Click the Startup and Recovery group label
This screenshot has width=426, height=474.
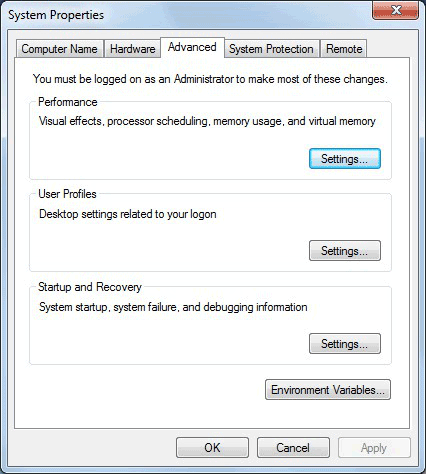click(90, 287)
